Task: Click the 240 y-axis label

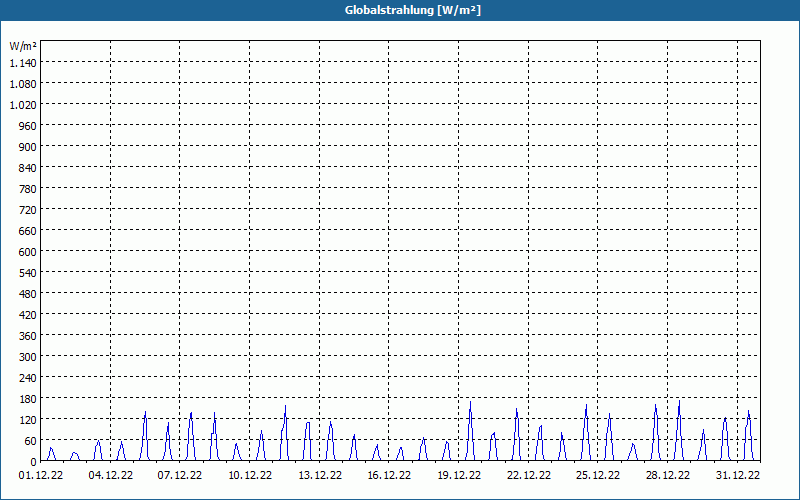Action: point(28,378)
